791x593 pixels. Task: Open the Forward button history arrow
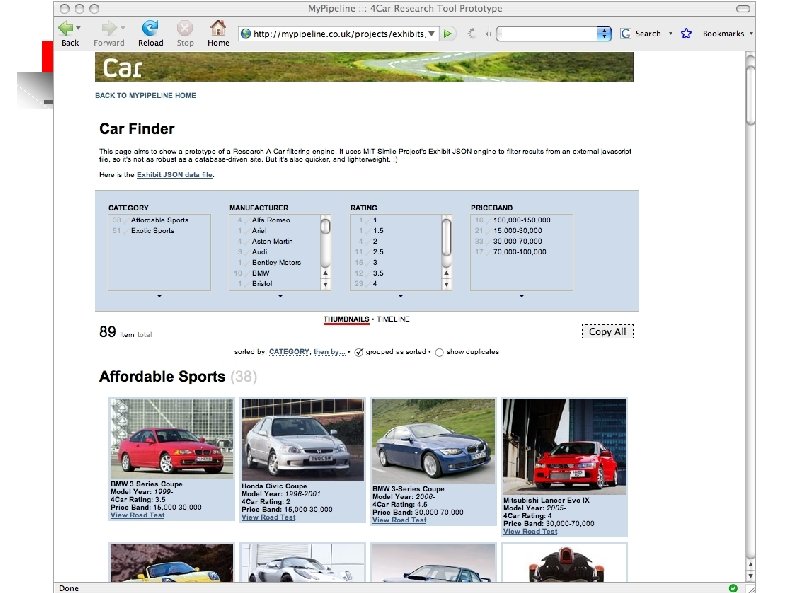click(123, 28)
